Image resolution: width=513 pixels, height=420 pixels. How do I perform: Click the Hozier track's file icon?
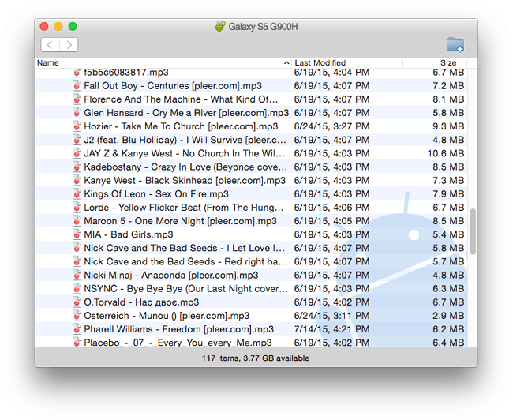(x=77, y=126)
